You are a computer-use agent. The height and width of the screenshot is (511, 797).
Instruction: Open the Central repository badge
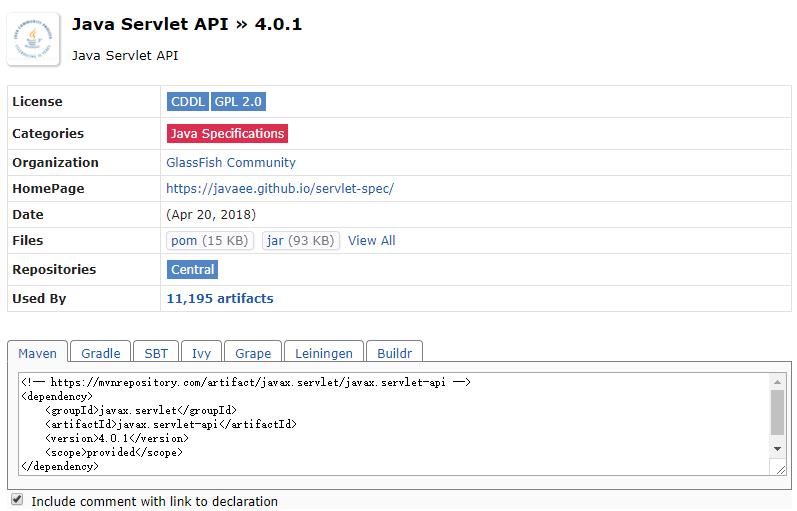193,269
